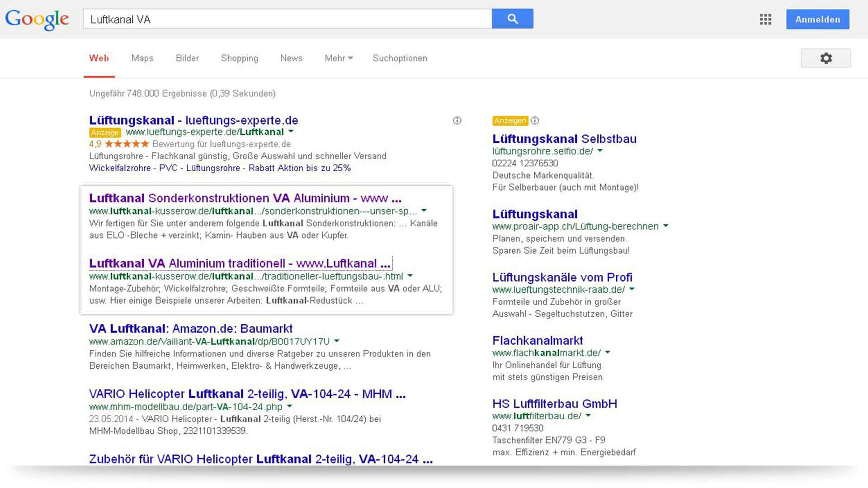Open the settings gear button
Screen dimensions: 868x488
826,58
